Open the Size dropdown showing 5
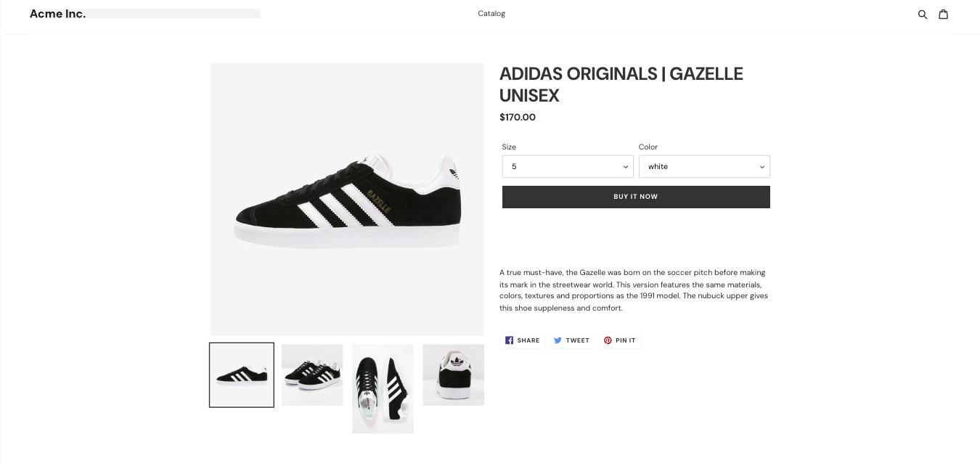This screenshot has height=463, width=980. tap(568, 167)
